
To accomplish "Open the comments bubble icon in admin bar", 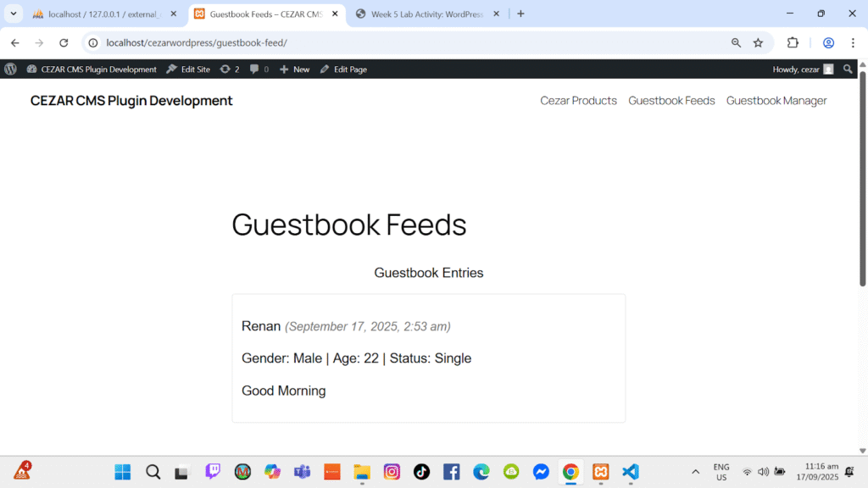I will point(259,69).
